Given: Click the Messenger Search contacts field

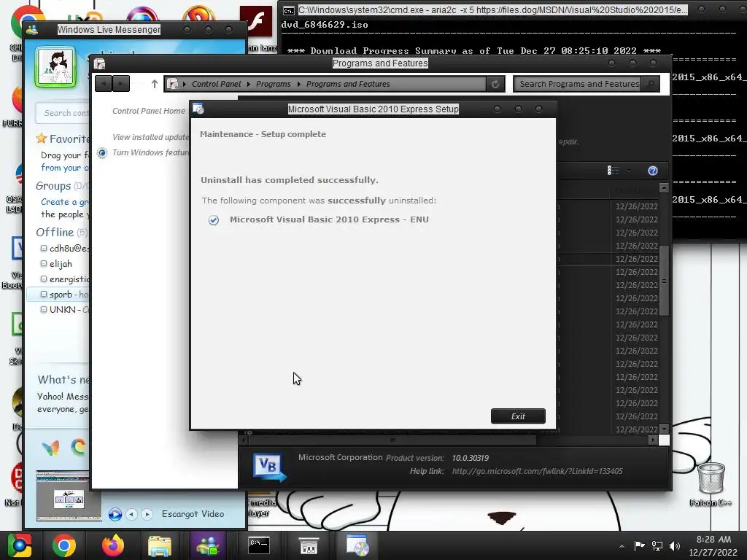Looking at the screenshot, I should point(63,113).
